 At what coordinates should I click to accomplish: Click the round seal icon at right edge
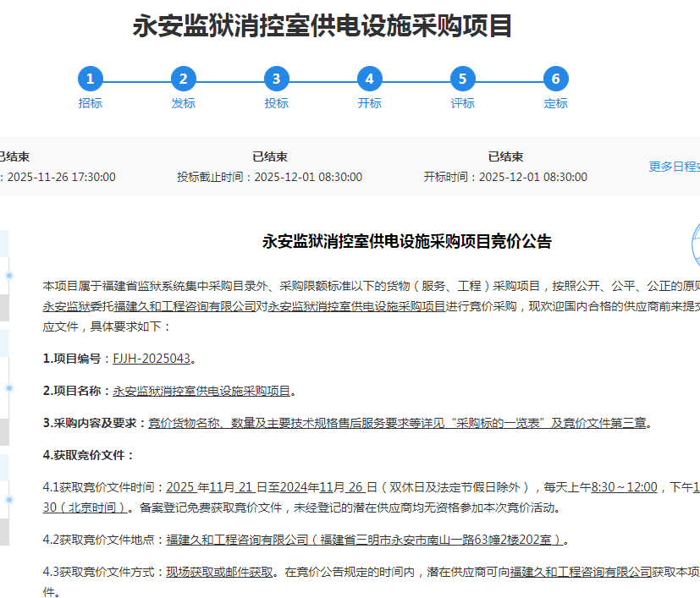(x=695, y=242)
